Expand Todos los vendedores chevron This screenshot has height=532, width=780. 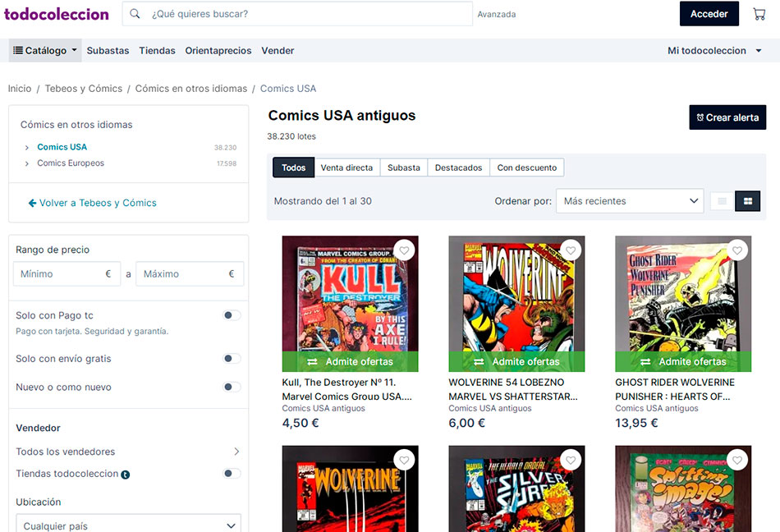(x=236, y=452)
